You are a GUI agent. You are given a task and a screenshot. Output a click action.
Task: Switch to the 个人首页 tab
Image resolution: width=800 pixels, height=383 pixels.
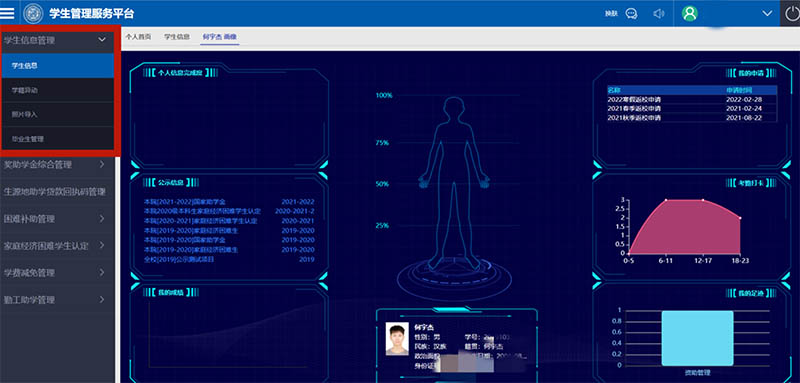point(138,37)
